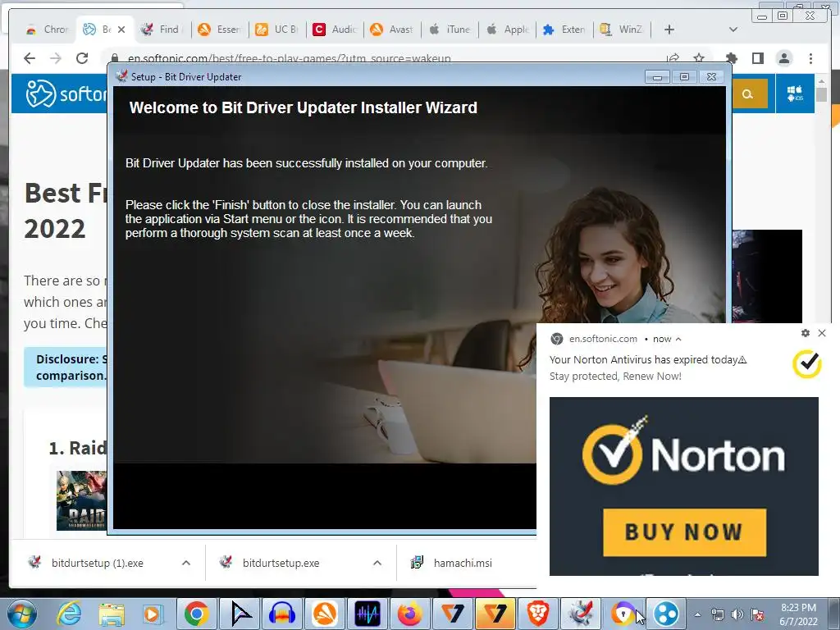Image resolution: width=840 pixels, height=630 pixels.
Task: Expand options for bitdurtsetup (1).exe download
Action: (186, 563)
